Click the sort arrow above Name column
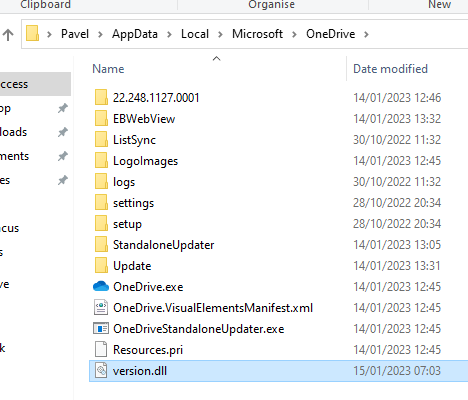This screenshot has width=468, height=400. [x=217, y=59]
